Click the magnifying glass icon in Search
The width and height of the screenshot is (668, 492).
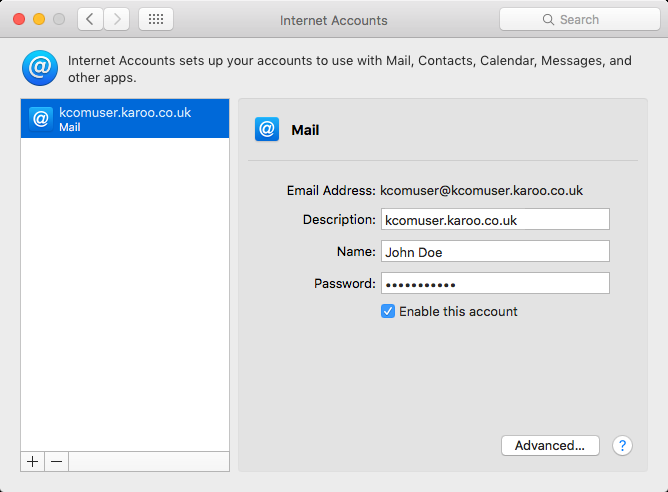click(548, 20)
